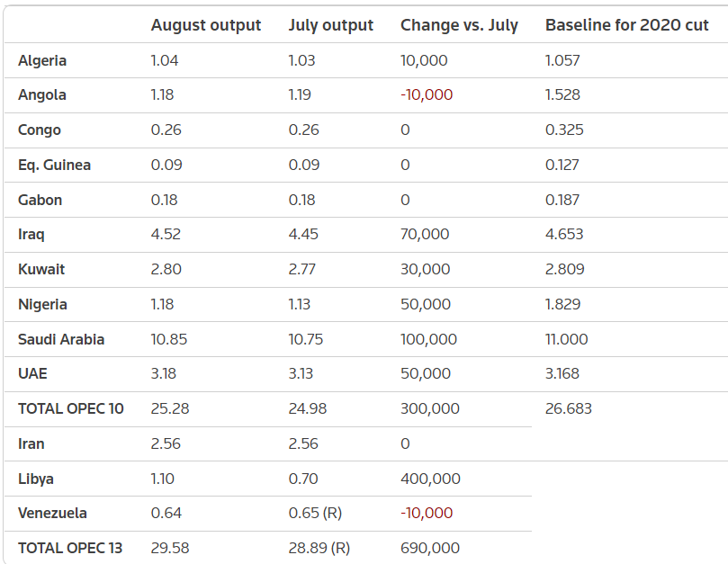The height and width of the screenshot is (564, 728).
Task: Click the 26.683 total baseline value
Action: [x=569, y=408]
